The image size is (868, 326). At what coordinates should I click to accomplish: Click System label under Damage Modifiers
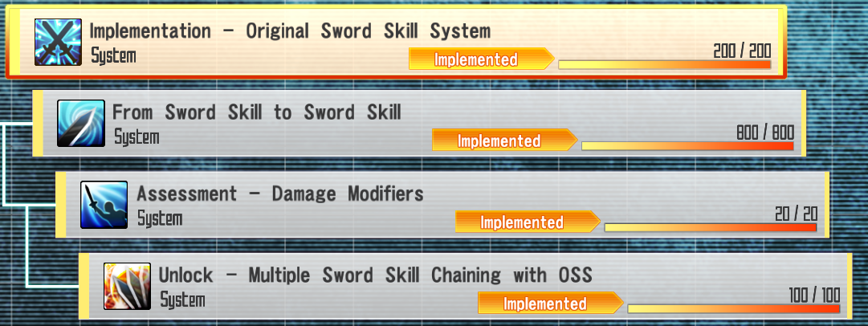[x=160, y=218]
